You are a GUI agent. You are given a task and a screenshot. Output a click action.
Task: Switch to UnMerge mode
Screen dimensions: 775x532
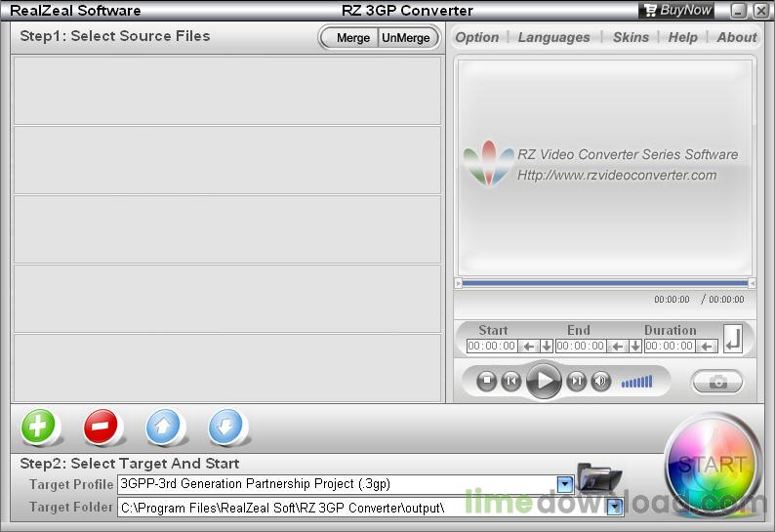[406, 38]
